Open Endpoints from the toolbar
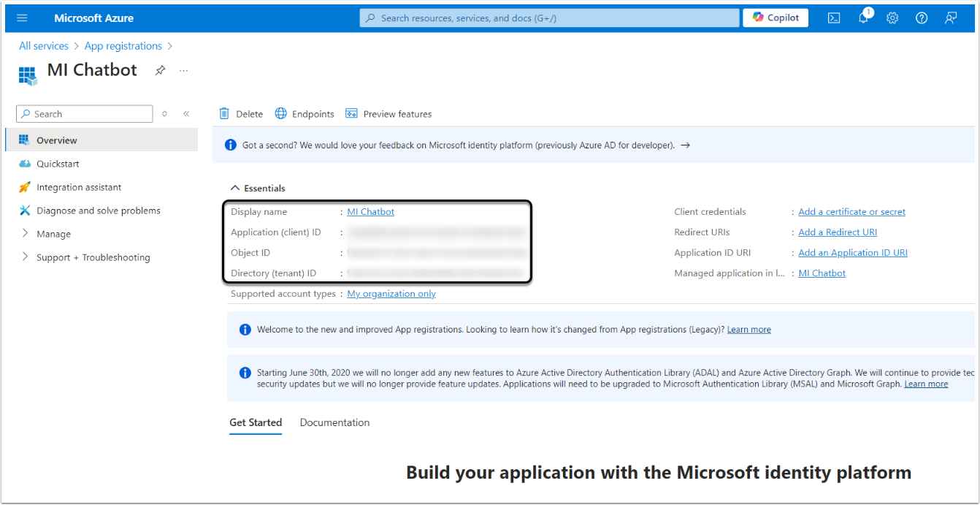This screenshot has height=505, width=980. (x=305, y=114)
